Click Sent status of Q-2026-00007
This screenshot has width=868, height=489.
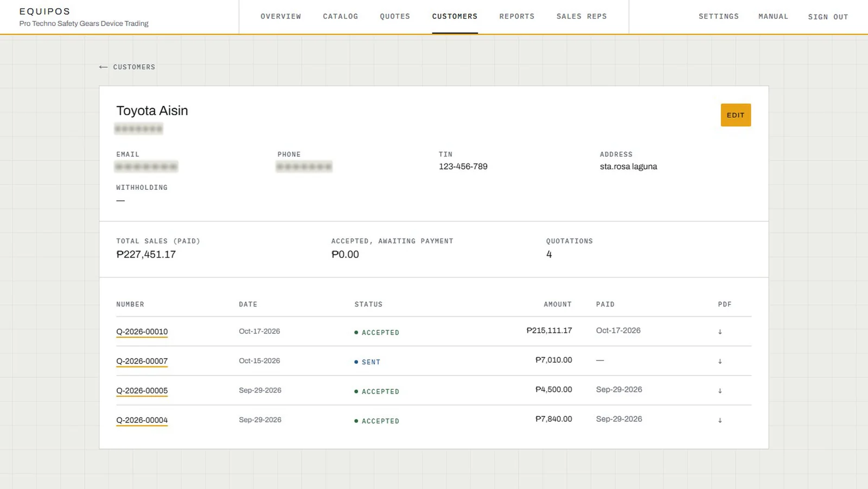tap(367, 362)
